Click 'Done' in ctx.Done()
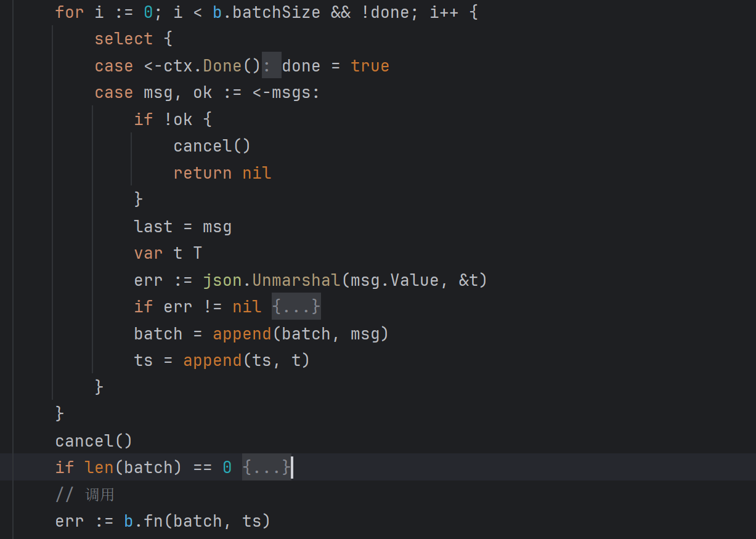Image resolution: width=756 pixels, height=539 pixels. coord(222,65)
